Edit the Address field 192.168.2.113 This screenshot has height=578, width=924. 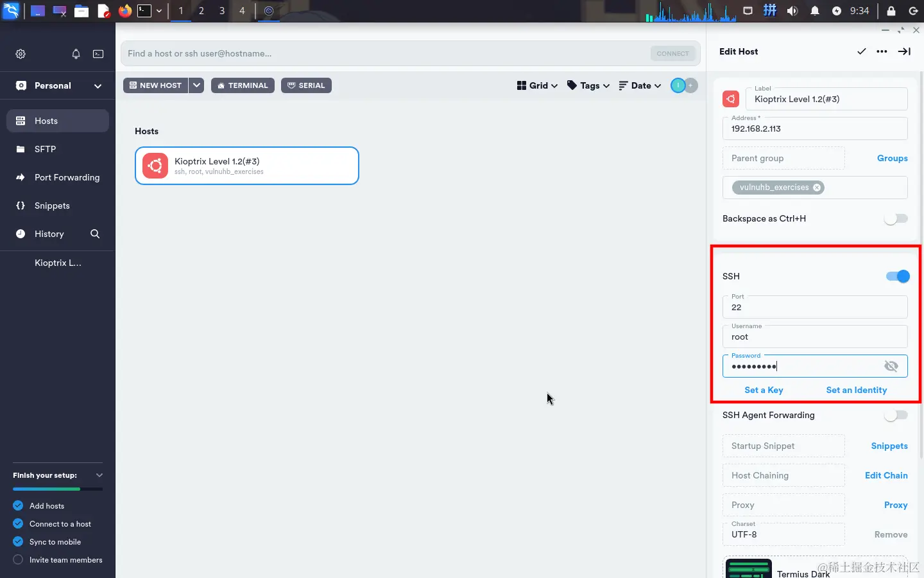pyautogui.click(x=815, y=128)
